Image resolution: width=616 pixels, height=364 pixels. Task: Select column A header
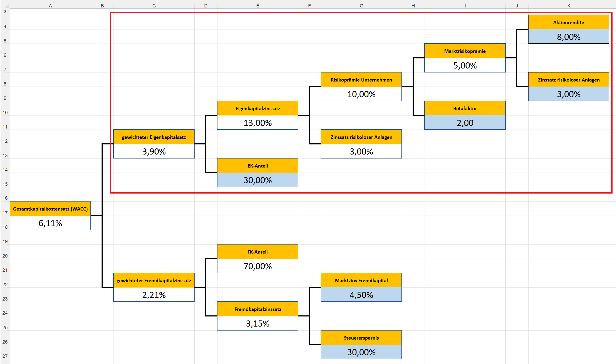(50, 6)
